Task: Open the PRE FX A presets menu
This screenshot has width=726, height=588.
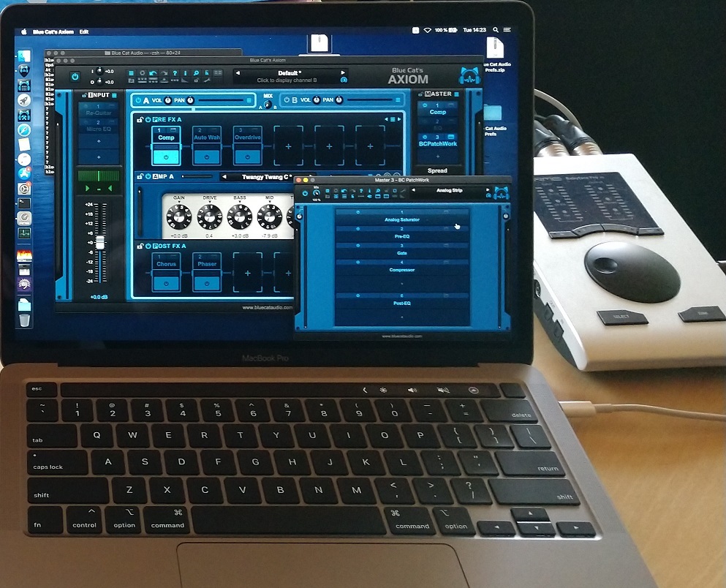Action: click(393, 119)
